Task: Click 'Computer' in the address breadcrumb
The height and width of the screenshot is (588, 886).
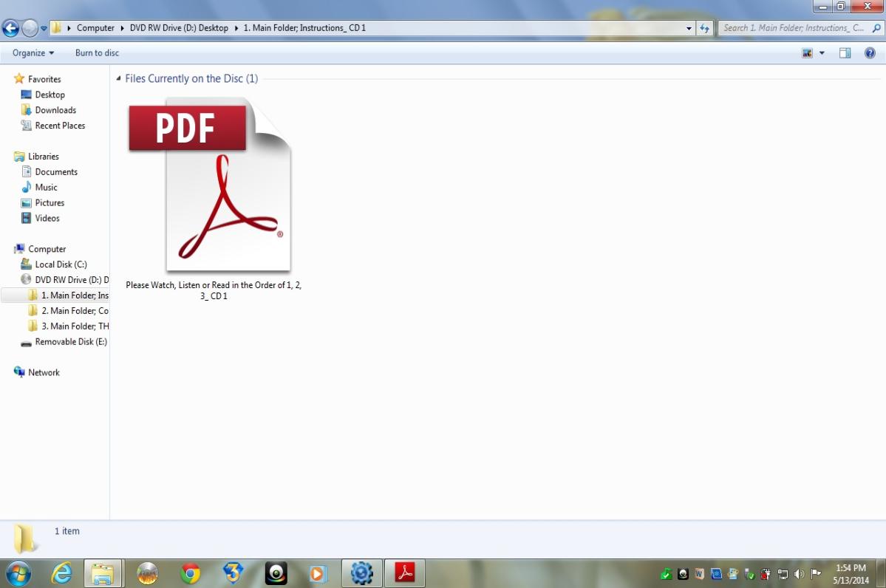Action: 95,27
